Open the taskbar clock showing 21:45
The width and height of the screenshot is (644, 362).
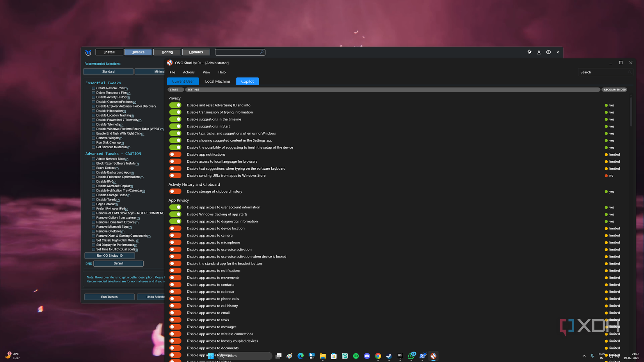[631, 356]
